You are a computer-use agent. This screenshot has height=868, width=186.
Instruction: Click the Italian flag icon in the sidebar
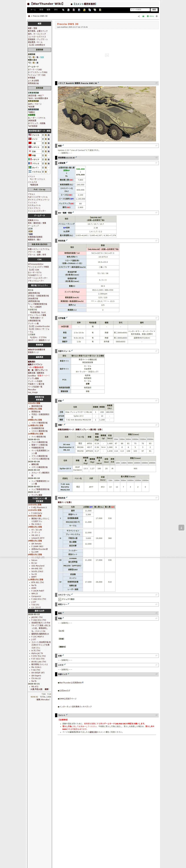(x=30, y=159)
